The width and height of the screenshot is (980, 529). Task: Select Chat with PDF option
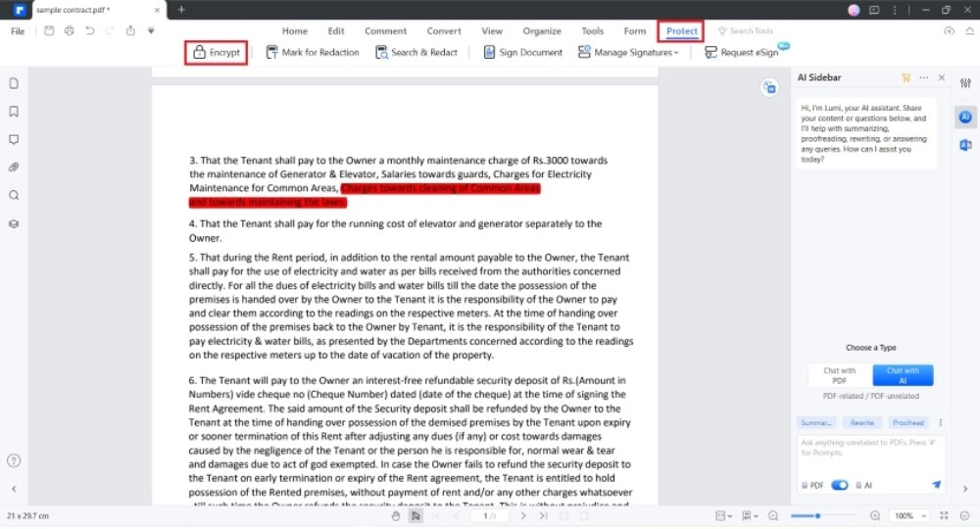840,375
